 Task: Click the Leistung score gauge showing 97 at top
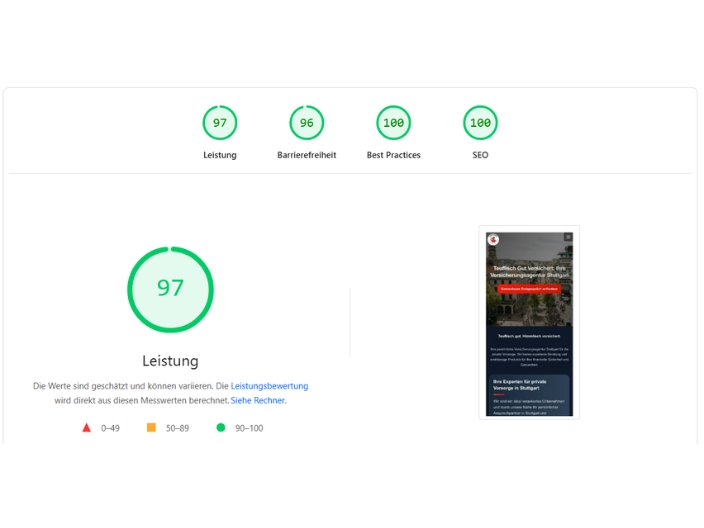[x=220, y=123]
